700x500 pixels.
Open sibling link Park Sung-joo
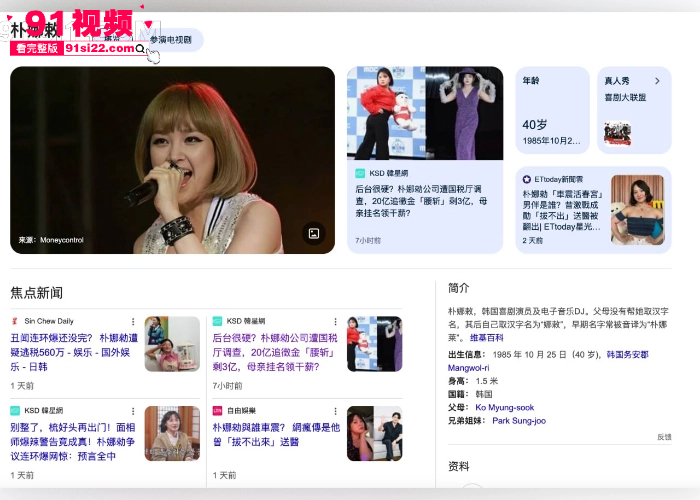pyautogui.click(x=519, y=421)
